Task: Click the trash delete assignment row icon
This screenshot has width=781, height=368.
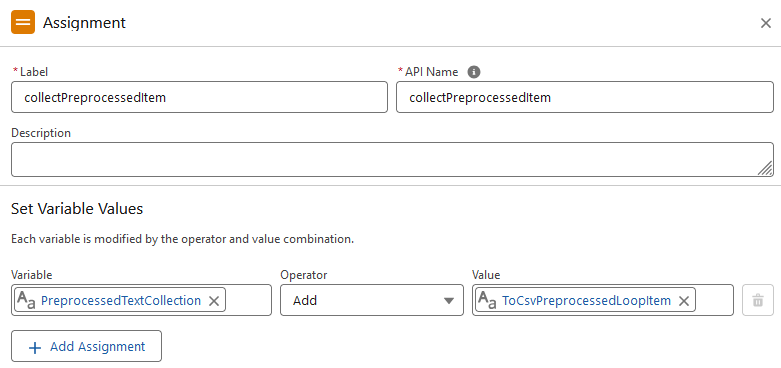Action: [758, 300]
